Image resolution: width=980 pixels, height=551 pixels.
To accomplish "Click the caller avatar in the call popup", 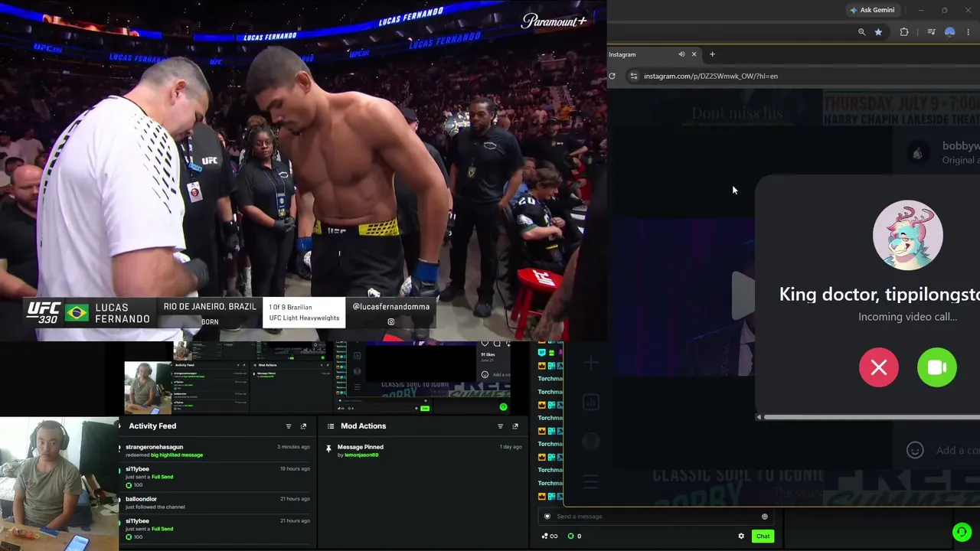I will (x=908, y=235).
